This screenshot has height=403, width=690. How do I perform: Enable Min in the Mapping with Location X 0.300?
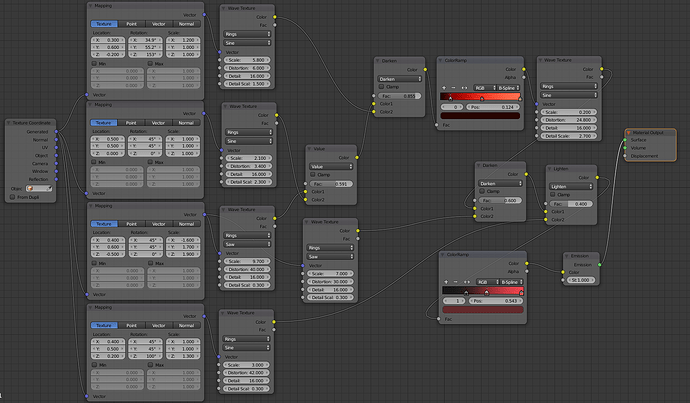(x=94, y=63)
